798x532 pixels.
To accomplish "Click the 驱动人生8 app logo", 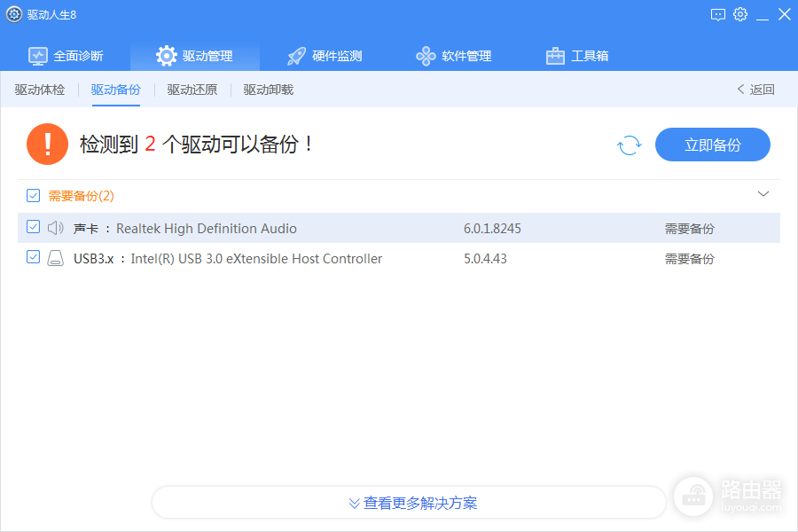I will (13, 14).
